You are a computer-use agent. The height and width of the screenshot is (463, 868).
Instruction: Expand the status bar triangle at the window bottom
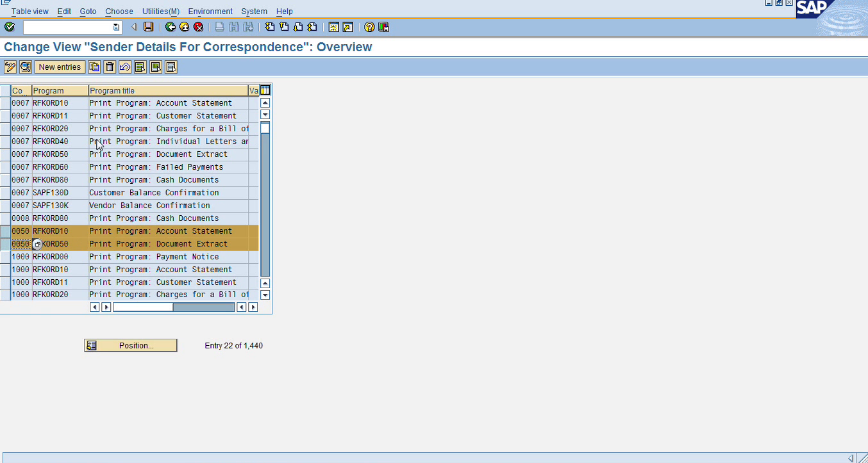click(x=851, y=458)
